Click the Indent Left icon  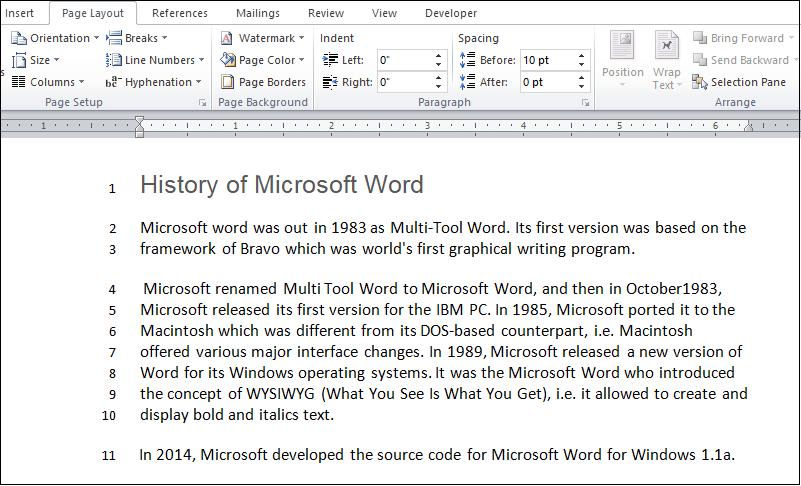click(x=331, y=60)
